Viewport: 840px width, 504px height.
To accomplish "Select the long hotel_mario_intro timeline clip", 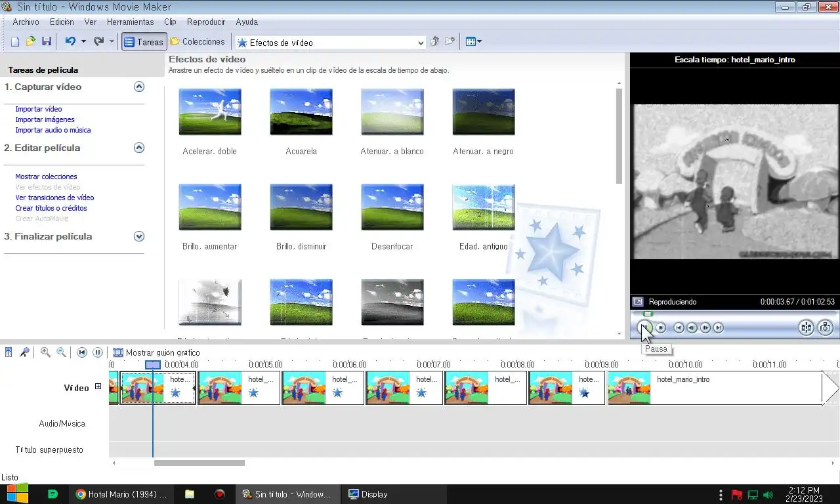I will [715, 388].
